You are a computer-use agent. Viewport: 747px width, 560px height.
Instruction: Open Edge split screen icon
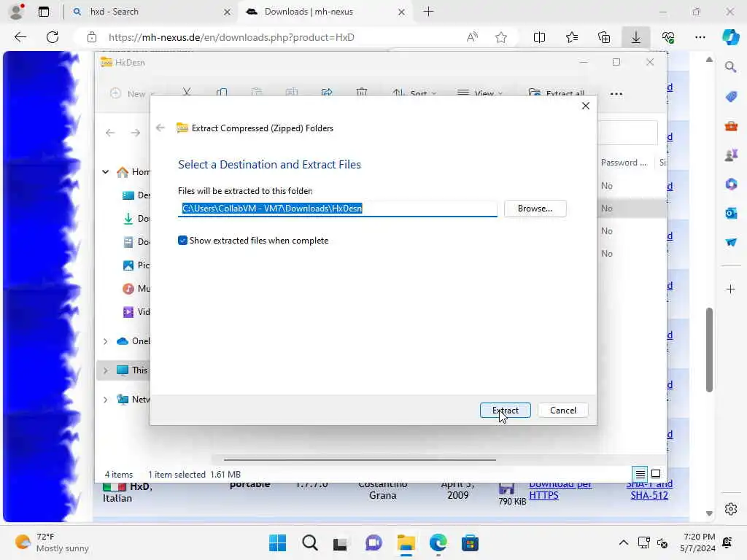[539, 37]
